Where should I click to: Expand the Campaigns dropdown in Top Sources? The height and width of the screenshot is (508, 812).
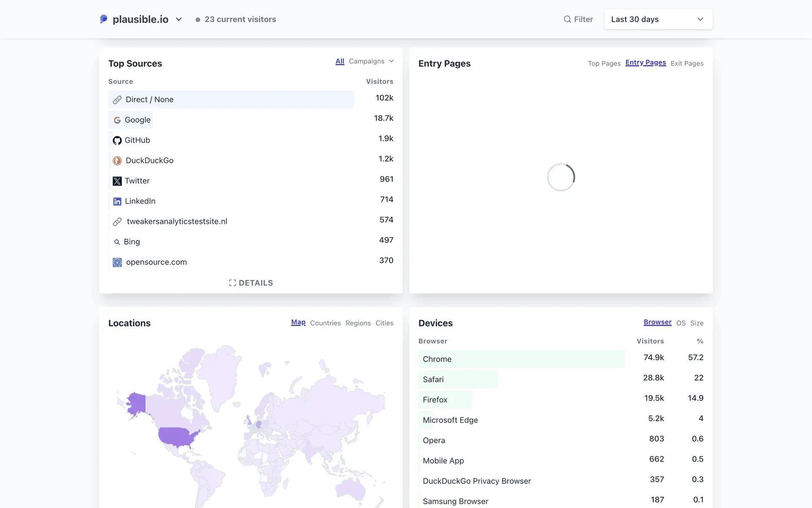371,61
